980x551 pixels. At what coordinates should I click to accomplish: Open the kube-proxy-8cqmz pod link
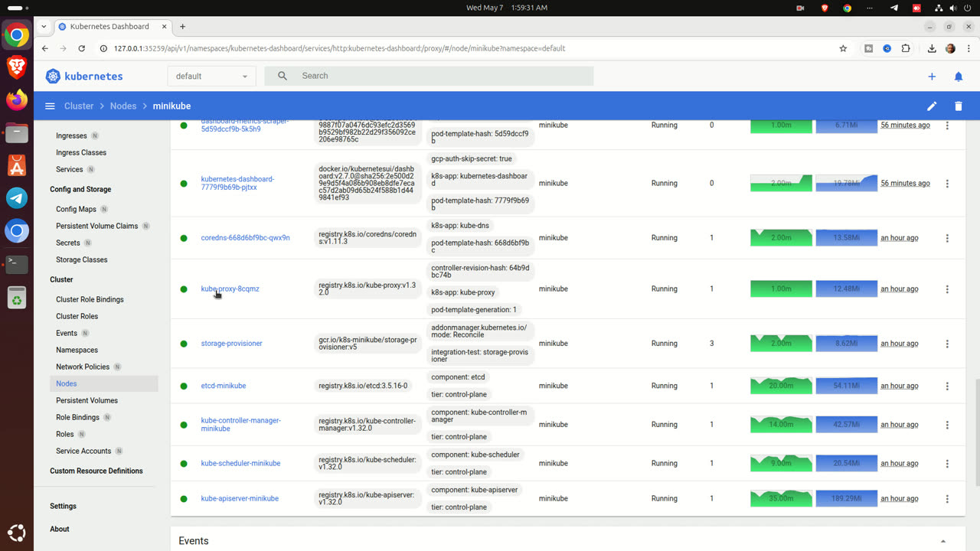tap(230, 289)
